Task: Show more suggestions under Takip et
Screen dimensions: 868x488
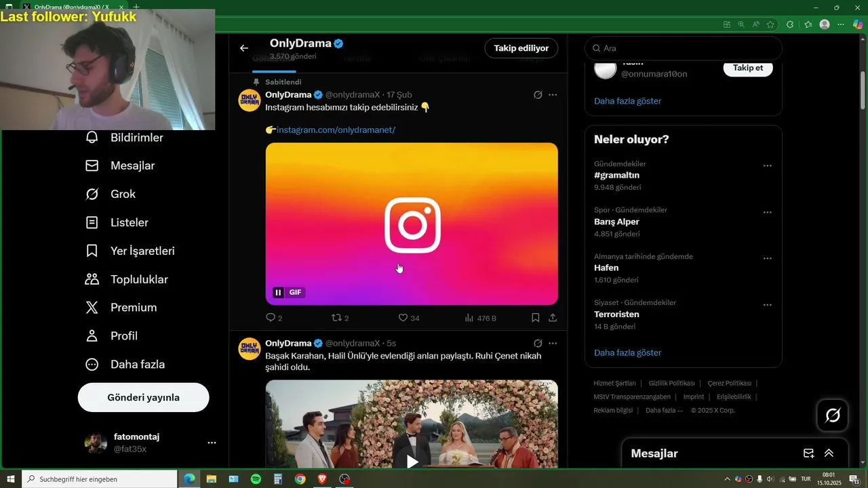Action: [627, 101]
